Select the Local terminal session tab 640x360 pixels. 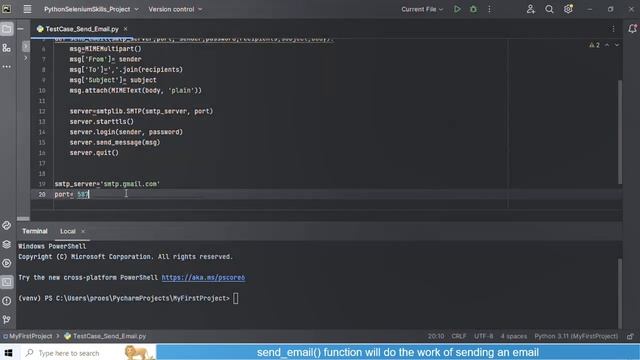tap(68, 231)
